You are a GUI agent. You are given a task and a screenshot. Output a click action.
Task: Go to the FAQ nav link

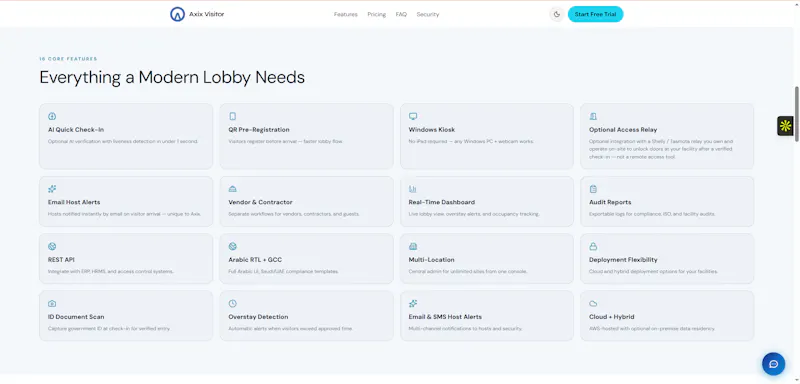pos(401,14)
